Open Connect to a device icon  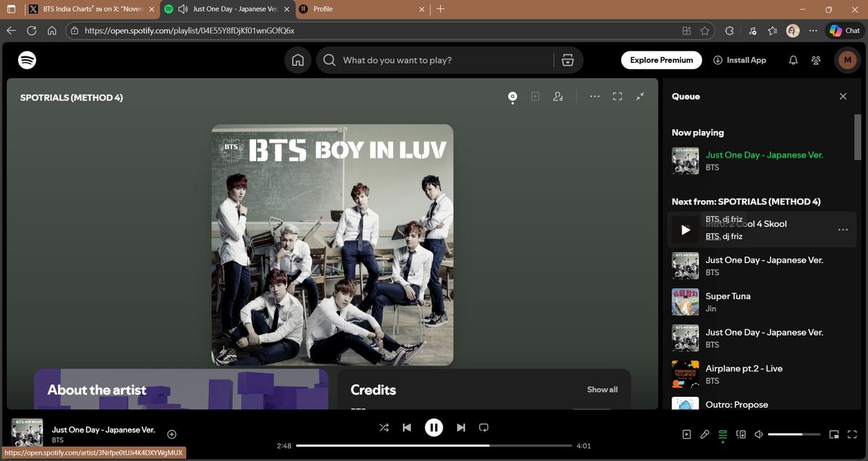[741, 434]
